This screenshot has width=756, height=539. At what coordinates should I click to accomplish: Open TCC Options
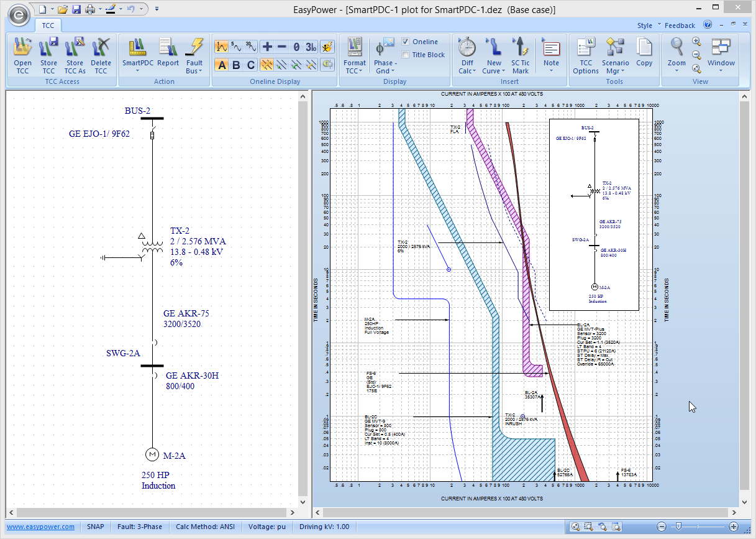pyautogui.click(x=585, y=55)
